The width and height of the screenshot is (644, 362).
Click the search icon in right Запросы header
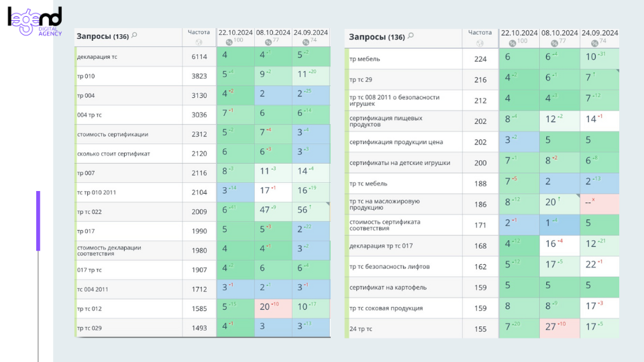pos(411,36)
